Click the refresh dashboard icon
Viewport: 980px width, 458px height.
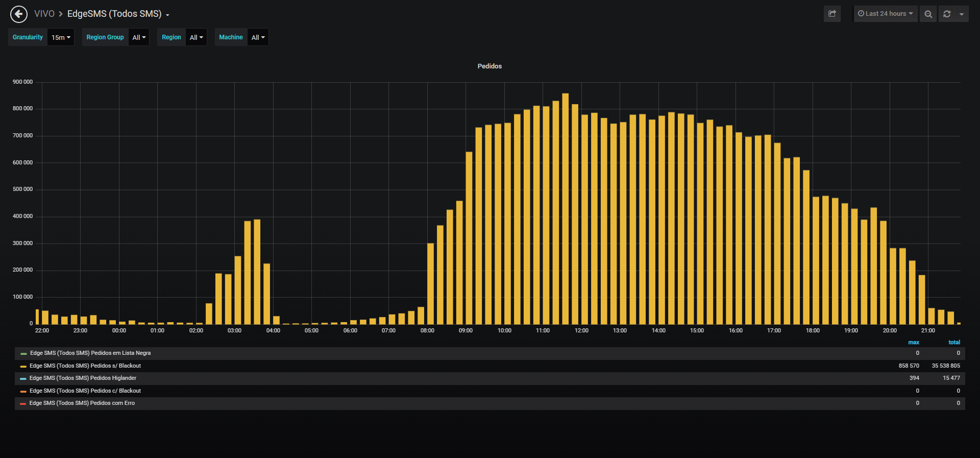tap(947, 14)
